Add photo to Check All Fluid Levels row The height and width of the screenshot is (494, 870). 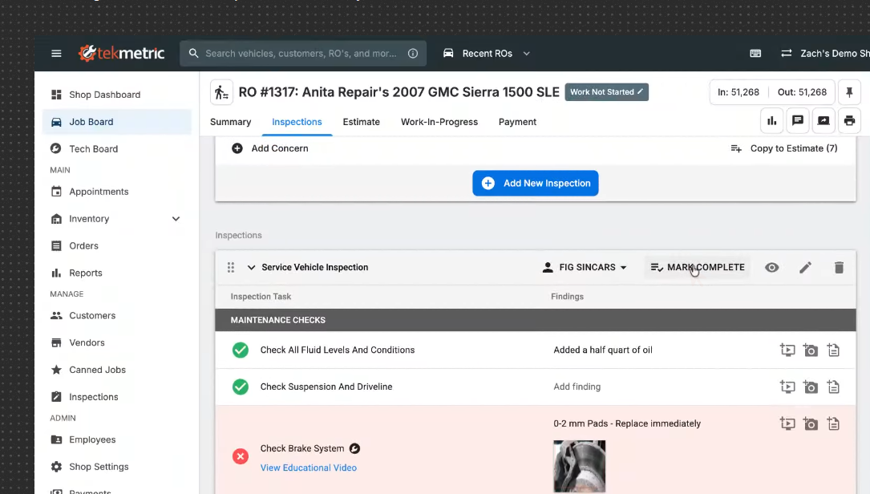(811, 350)
